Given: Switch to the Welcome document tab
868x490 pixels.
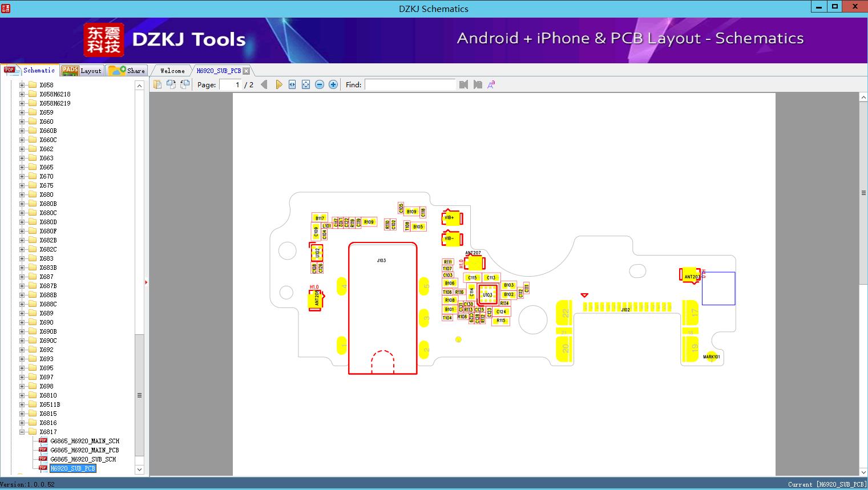Looking at the screenshot, I should [172, 71].
